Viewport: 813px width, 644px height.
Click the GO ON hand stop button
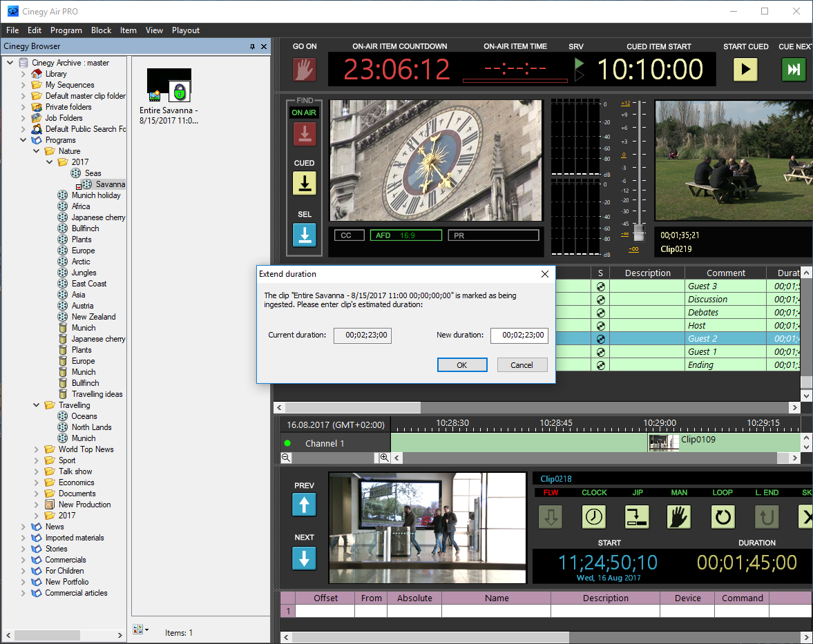(x=305, y=69)
